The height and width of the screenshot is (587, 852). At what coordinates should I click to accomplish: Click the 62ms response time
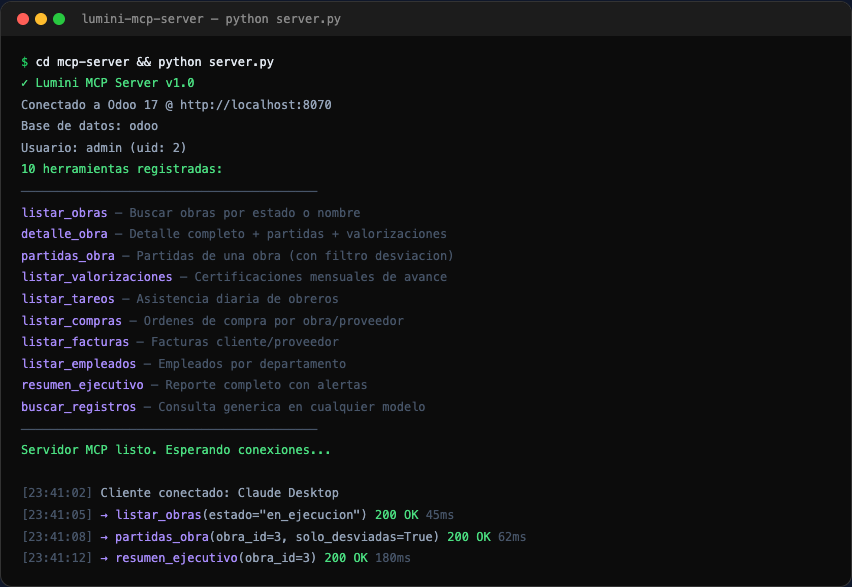(x=512, y=537)
